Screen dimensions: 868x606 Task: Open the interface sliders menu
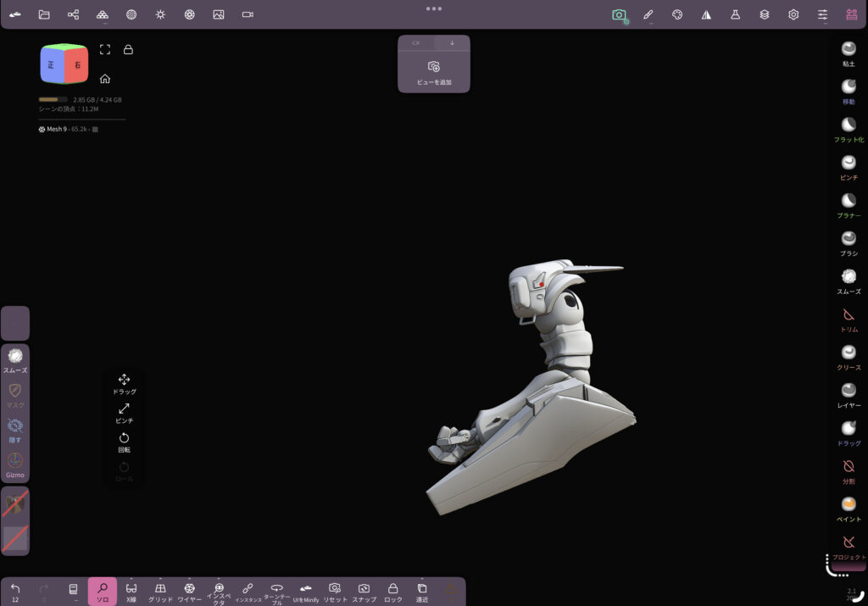pos(822,15)
